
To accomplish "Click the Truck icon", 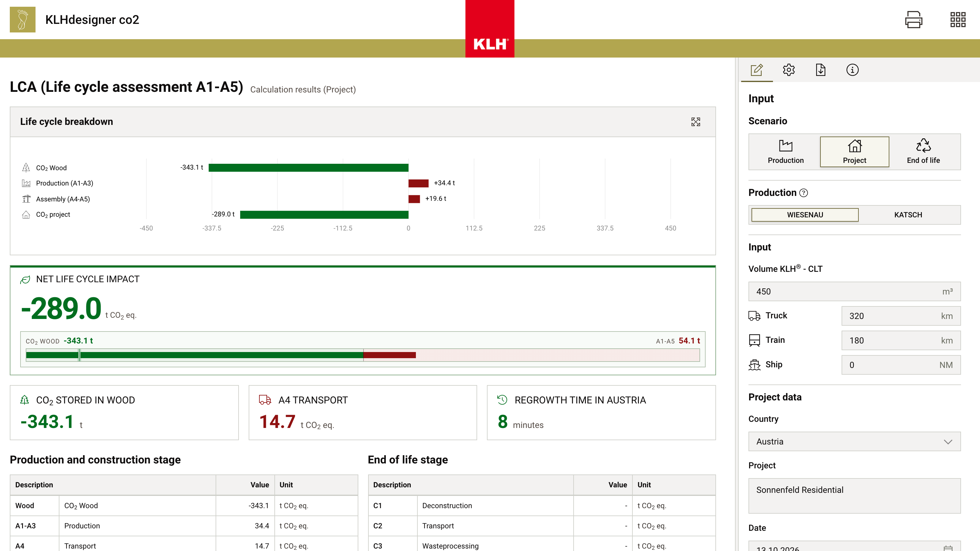I will click(x=754, y=316).
